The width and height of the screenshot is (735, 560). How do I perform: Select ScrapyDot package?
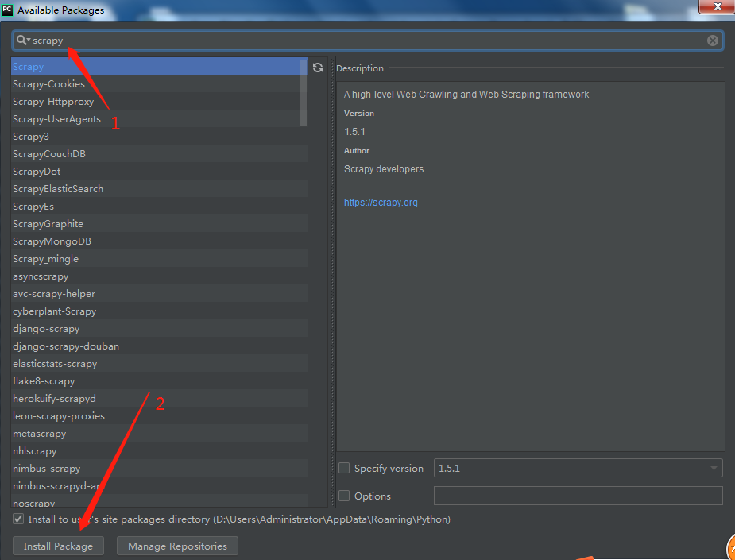(159, 172)
